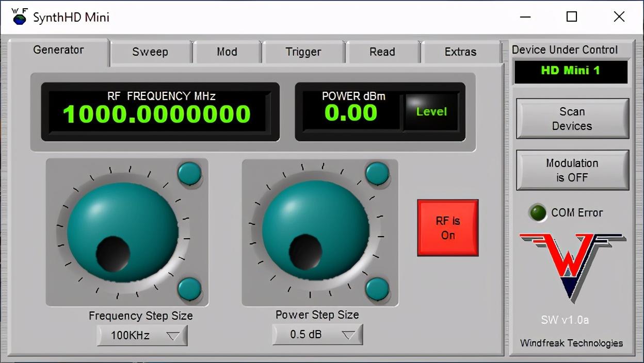Open the Mod tab

(x=227, y=52)
